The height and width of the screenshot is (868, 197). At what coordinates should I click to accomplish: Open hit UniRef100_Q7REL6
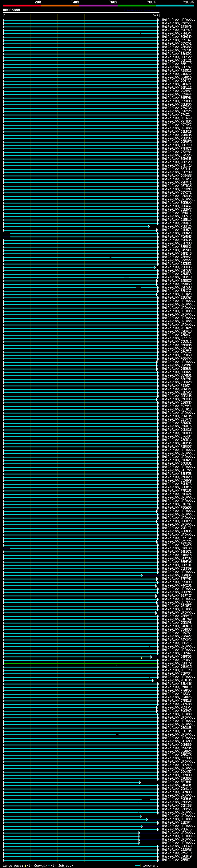(177, 700)
